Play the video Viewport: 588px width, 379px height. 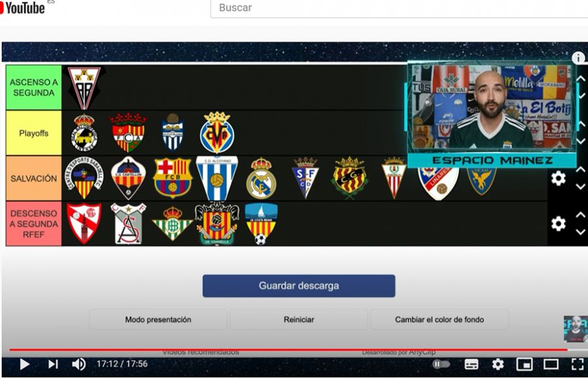[x=24, y=364]
